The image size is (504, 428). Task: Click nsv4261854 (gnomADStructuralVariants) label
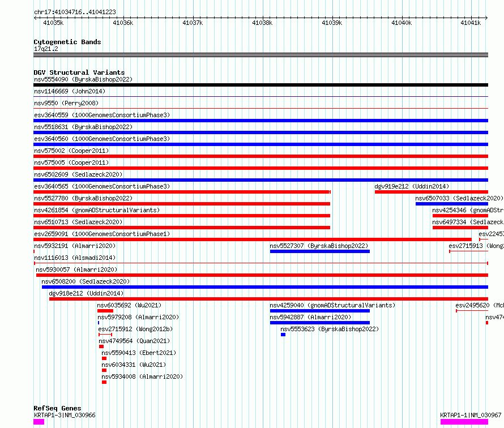pos(97,210)
